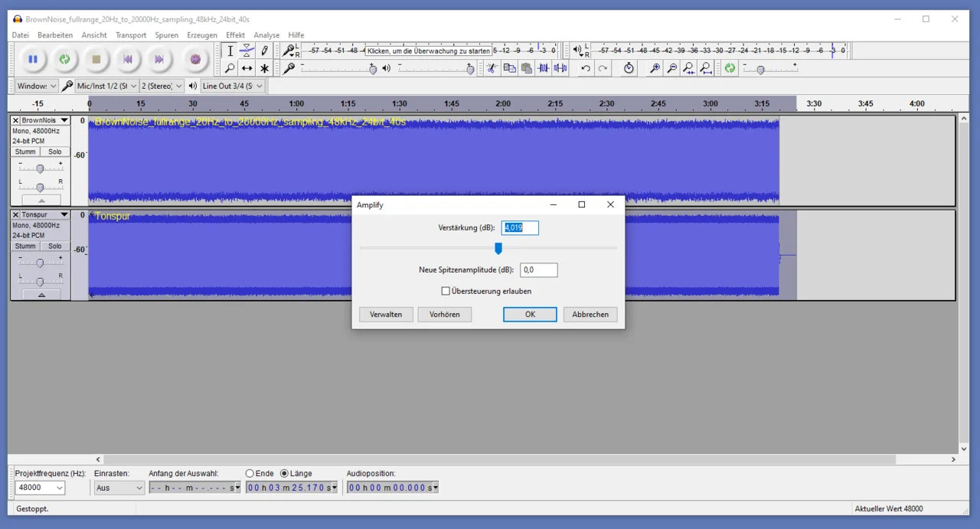This screenshot has height=529, width=980.
Task: Click the Skip to End button
Action: point(158,59)
